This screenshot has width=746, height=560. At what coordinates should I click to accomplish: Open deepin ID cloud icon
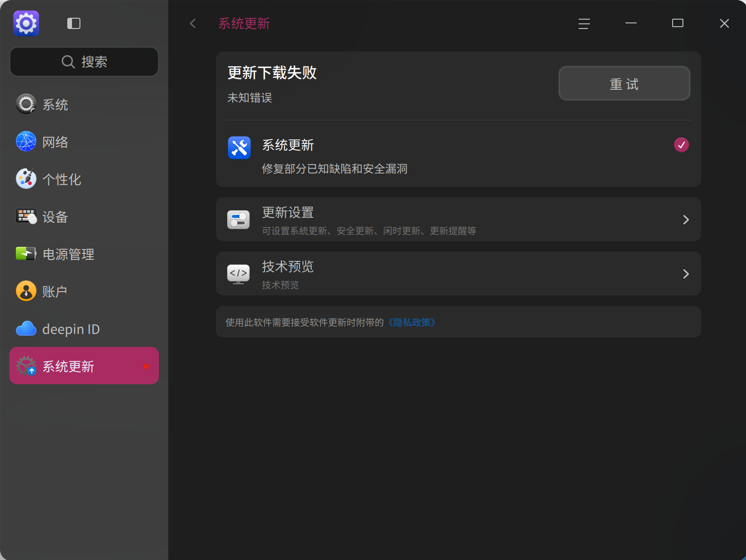coord(26,329)
